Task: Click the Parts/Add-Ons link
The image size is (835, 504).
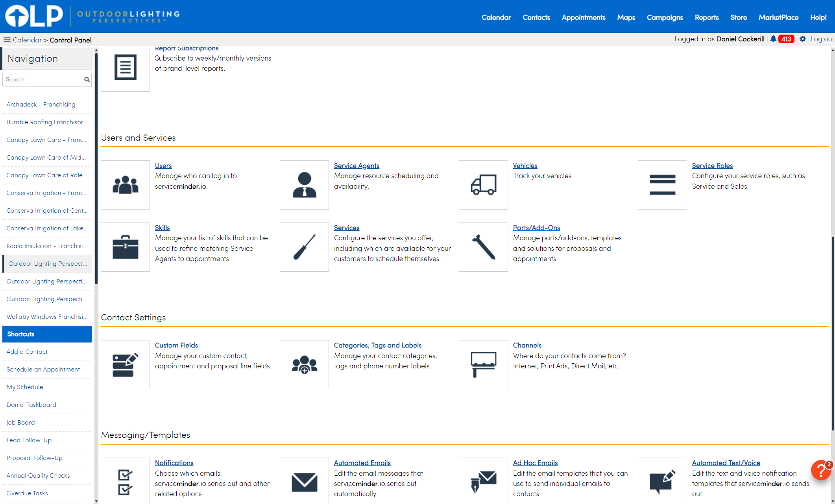Action: [536, 228]
